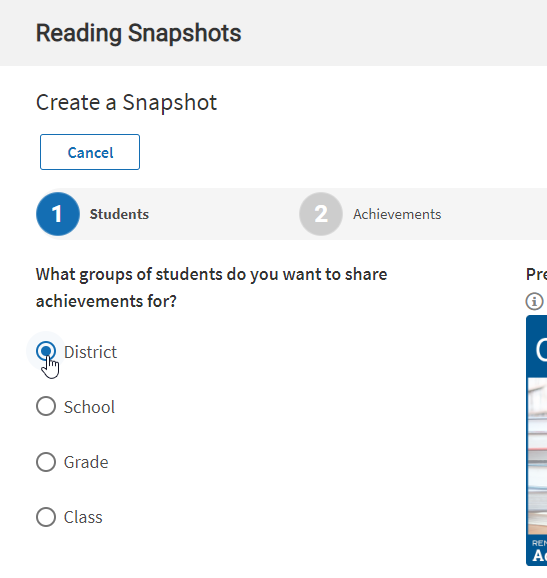
Task: Click the District label text
Action: point(90,352)
